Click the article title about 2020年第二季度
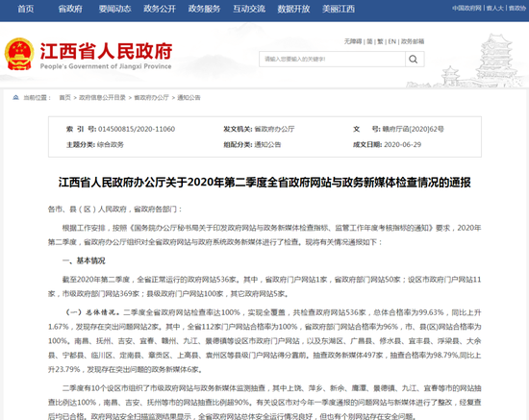The width and height of the screenshot is (529, 420). [x=264, y=183]
